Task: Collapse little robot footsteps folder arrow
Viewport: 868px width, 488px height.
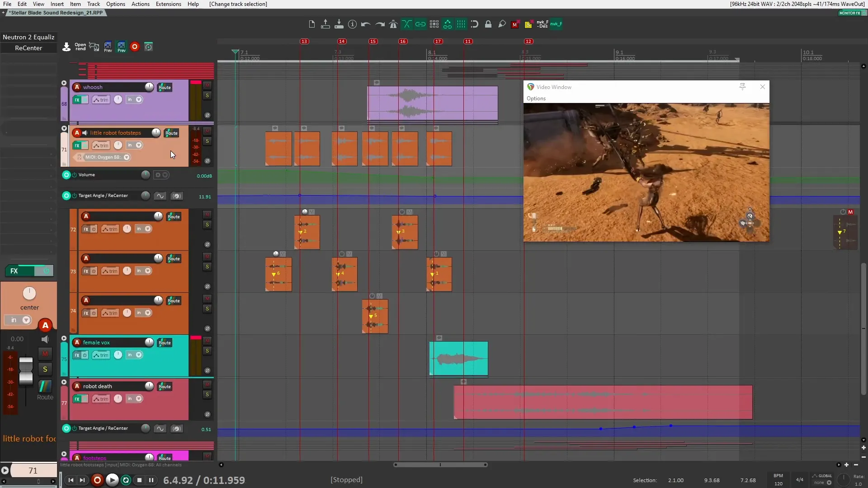Action: tap(64, 129)
